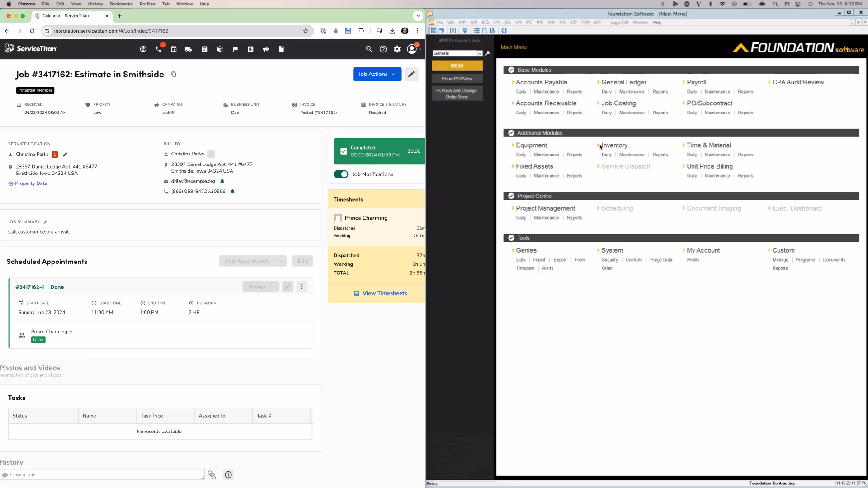Screen dimensions: 868x488
Task: Open the Log a Call menu in Foundation
Action: tap(619, 22)
